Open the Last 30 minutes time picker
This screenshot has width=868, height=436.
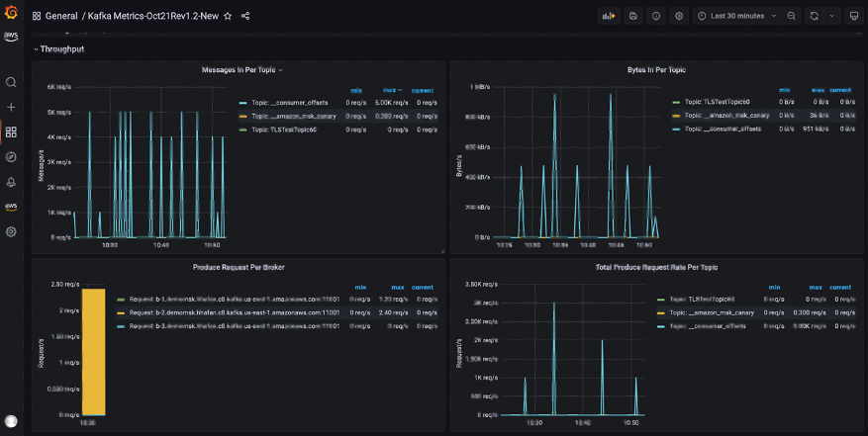pos(736,16)
